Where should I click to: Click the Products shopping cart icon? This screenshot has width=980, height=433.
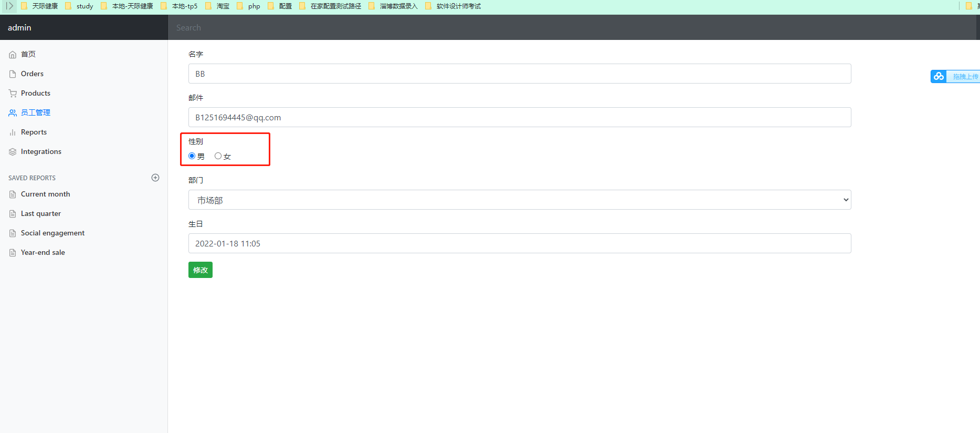pyautogui.click(x=13, y=94)
